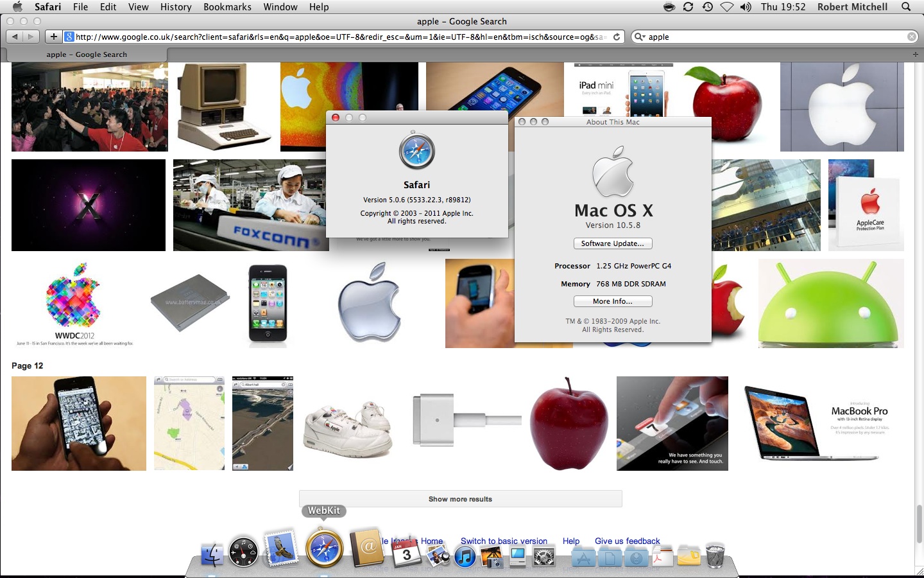The image size is (924, 578).
Task: Click Safari's Back arrow button
Action: (15, 37)
